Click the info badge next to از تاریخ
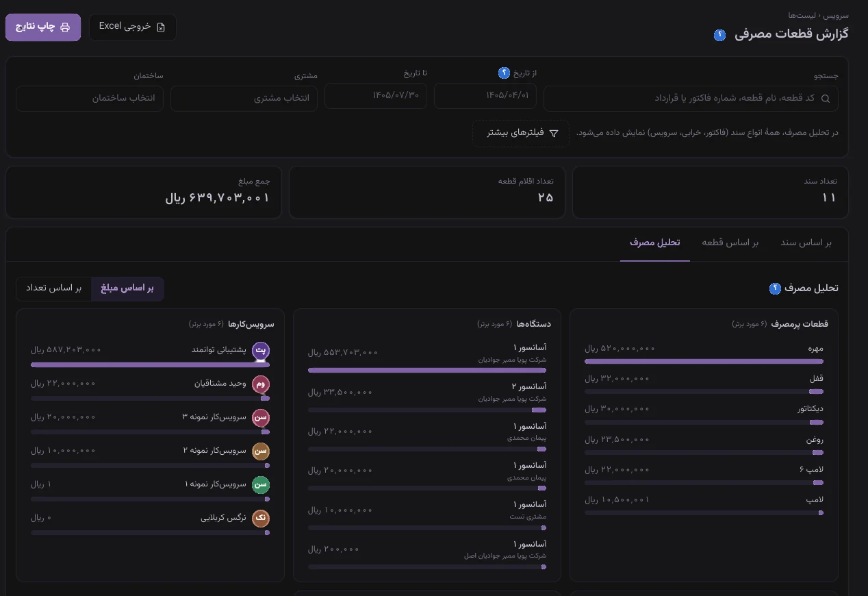The width and height of the screenshot is (868, 596). coord(504,73)
